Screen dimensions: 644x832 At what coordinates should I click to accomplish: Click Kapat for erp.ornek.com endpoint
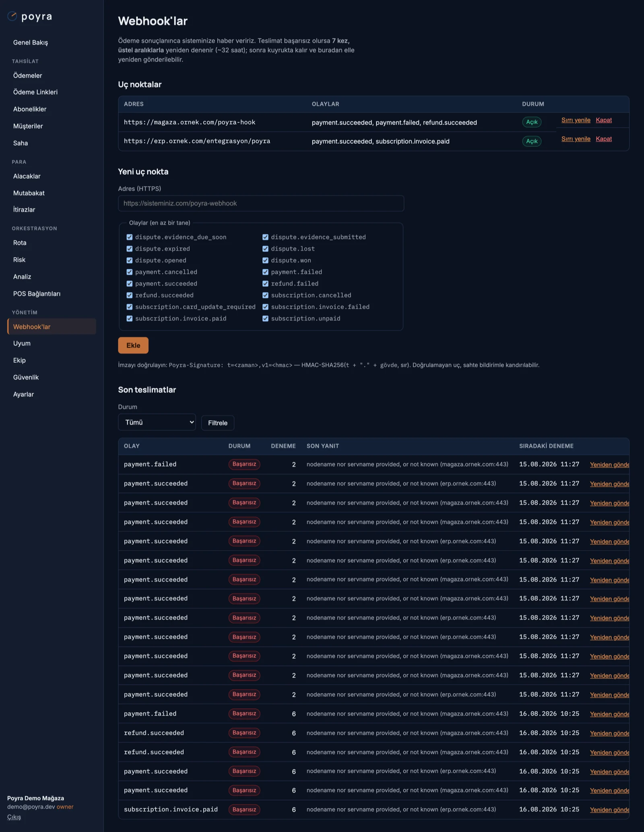[604, 139]
